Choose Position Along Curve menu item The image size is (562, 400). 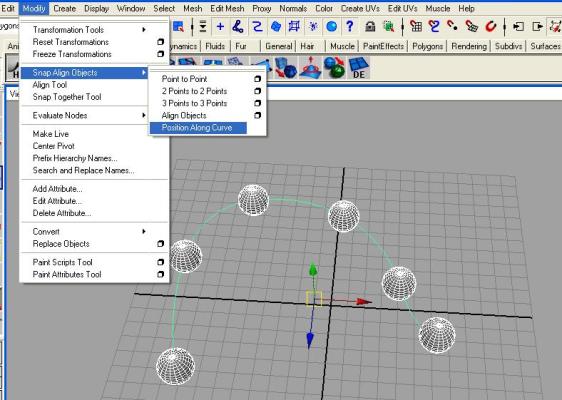point(198,128)
